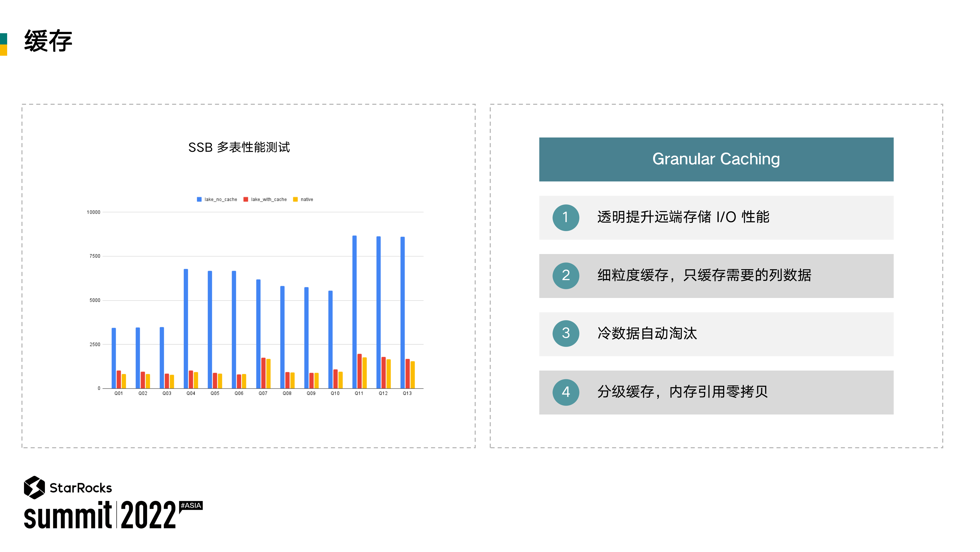
Task: Click the SSB 多表性能测试 chart title
Action: point(239,147)
